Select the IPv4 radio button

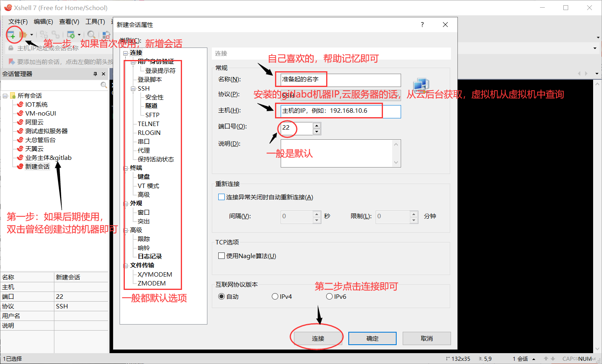pyautogui.click(x=275, y=296)
